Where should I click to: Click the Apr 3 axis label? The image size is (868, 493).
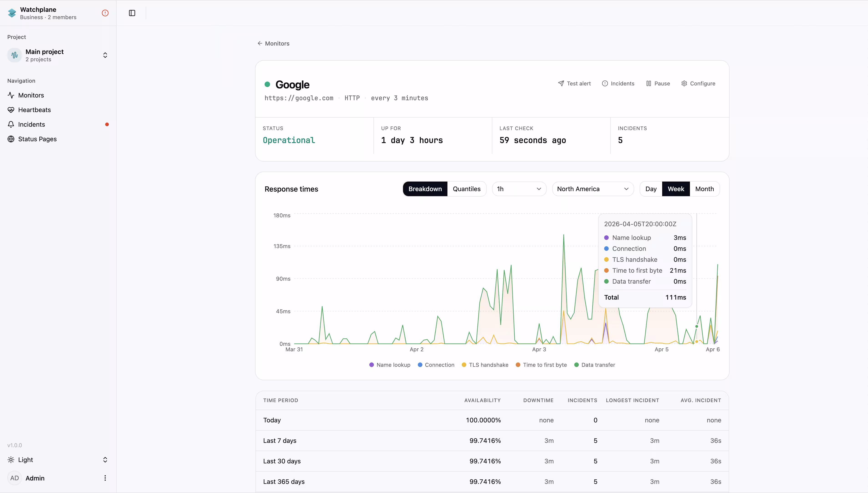click(539, 349)
